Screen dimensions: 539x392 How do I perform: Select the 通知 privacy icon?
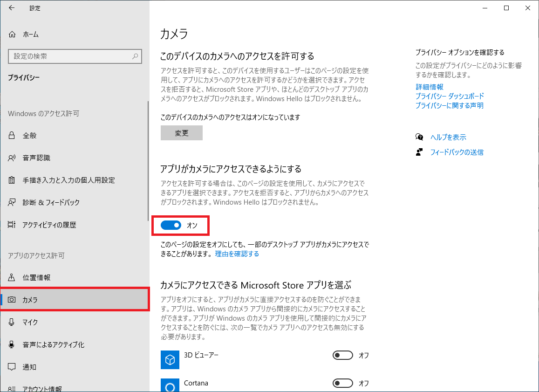[12, 367]
